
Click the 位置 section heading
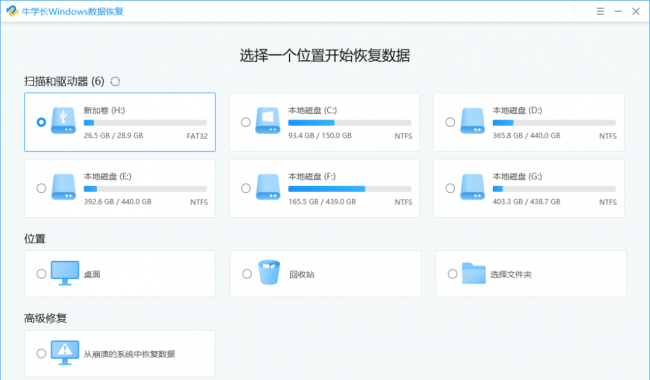pos(35,239)
